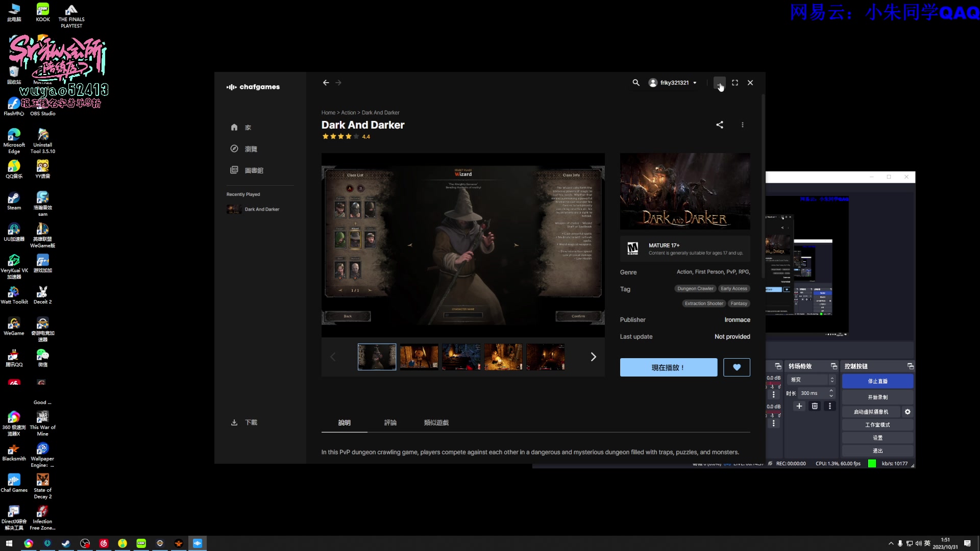
Task: Switch to the 評論 reviews tab
Action: (390, 423)
